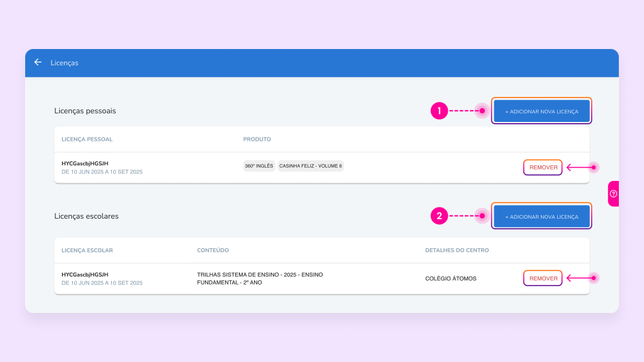The image size is (644, 362).
Task: Click the LICENÇA ESCOLAR column header
Action: point(87,250)
